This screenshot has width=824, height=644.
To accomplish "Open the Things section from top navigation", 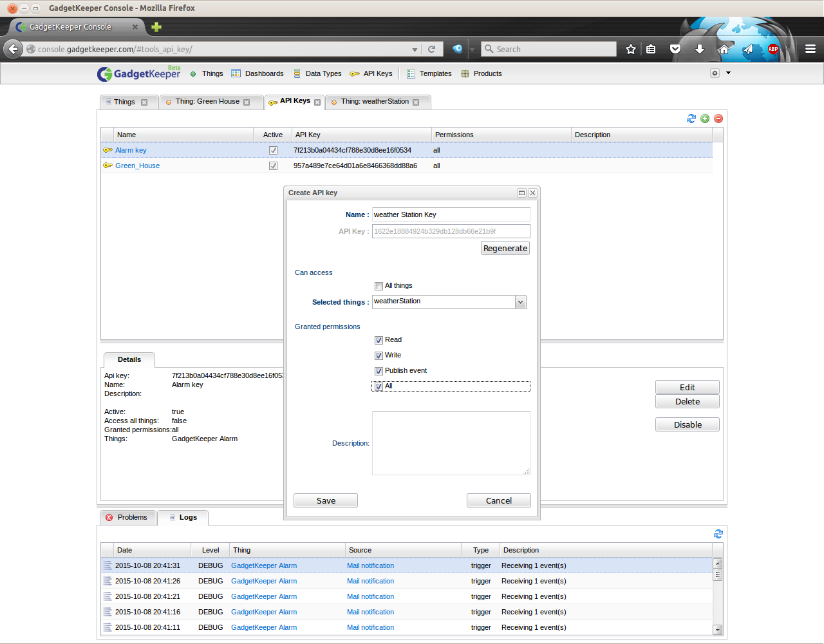I will pyautogui.click(x=212, y=73).
